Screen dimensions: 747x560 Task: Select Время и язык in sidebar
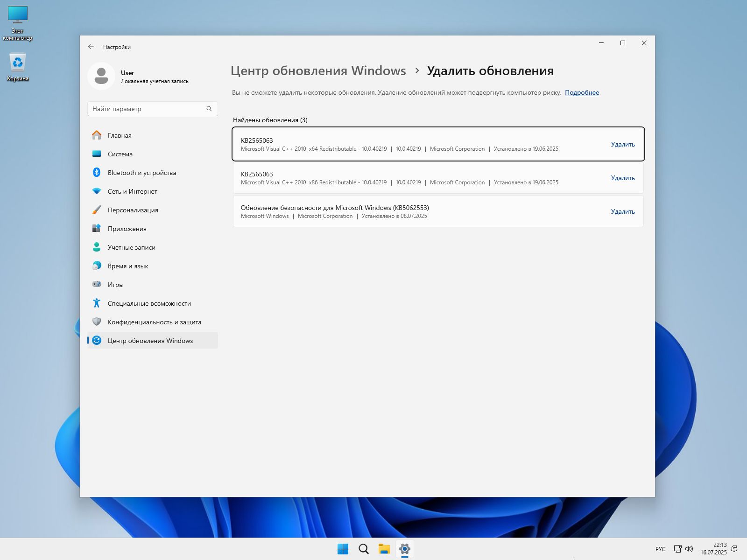coord(153,266)
